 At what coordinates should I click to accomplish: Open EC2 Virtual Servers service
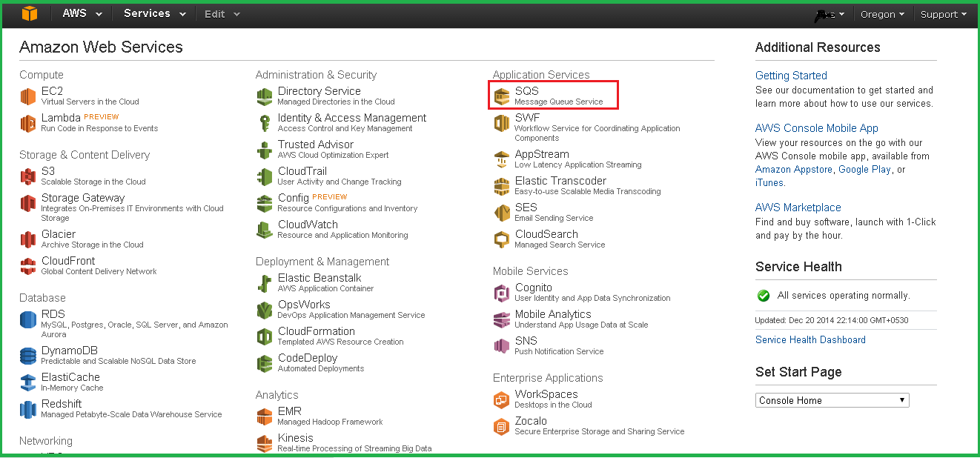(53, 90)
